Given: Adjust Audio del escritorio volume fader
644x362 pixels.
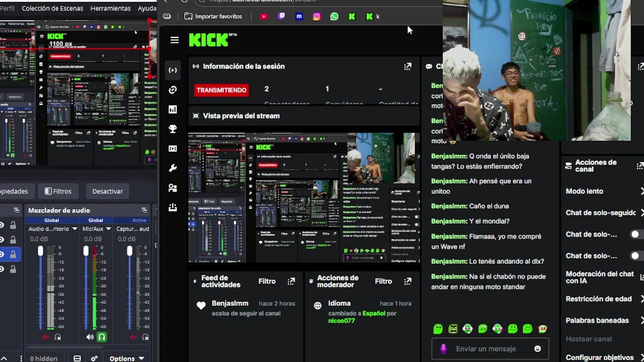Looking at the screenshot, I should (x=40, y=251).
